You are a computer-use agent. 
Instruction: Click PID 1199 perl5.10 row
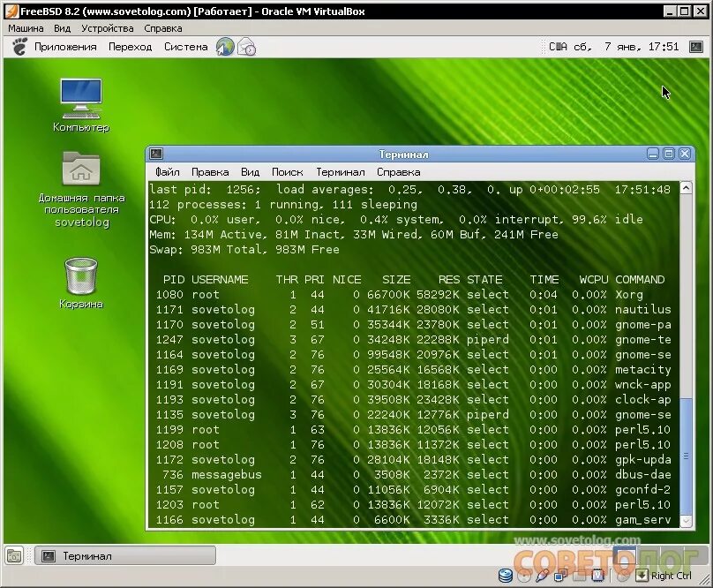pos(413,430)
